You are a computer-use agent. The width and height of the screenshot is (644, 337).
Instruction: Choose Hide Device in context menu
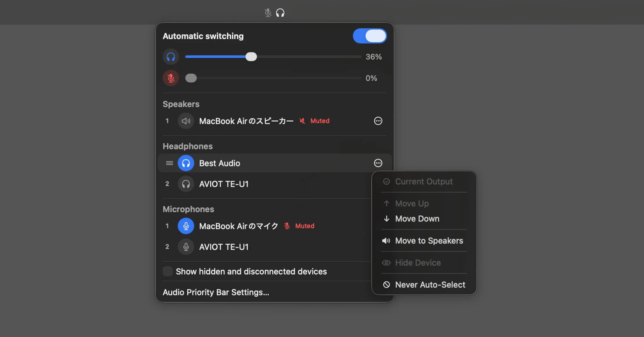[x=424, y=263]
